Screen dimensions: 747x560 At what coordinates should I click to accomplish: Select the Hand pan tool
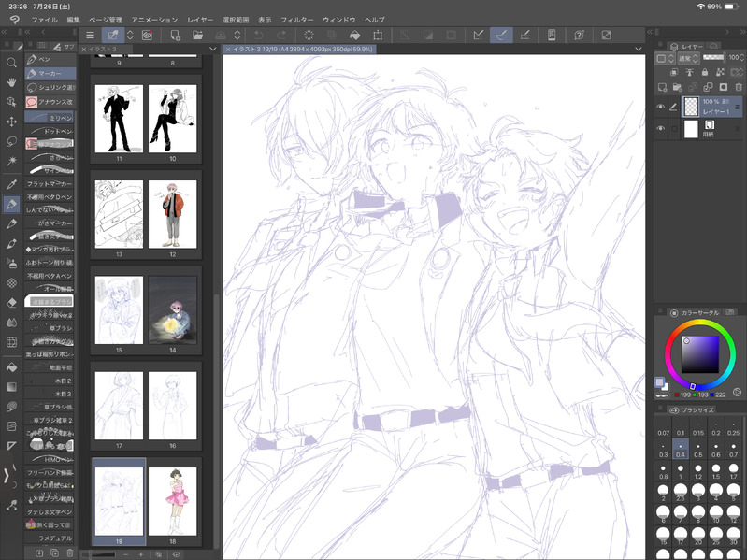11,81
